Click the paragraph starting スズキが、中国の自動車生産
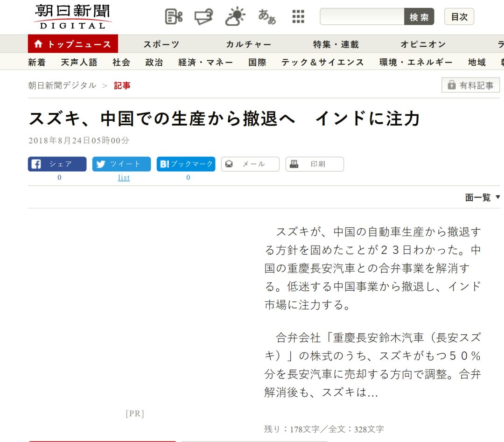This screenshot has height=442, width=504. coord(372,268)
